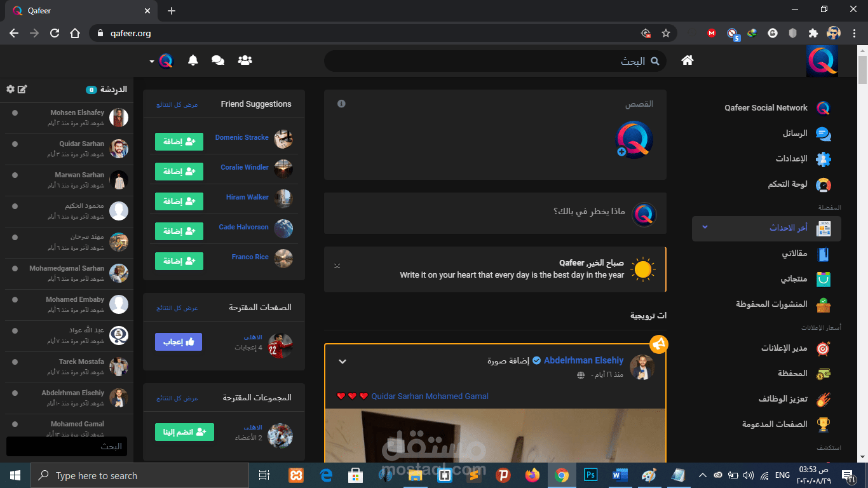Click the chat search field at bottom

[x=67, y=446]
